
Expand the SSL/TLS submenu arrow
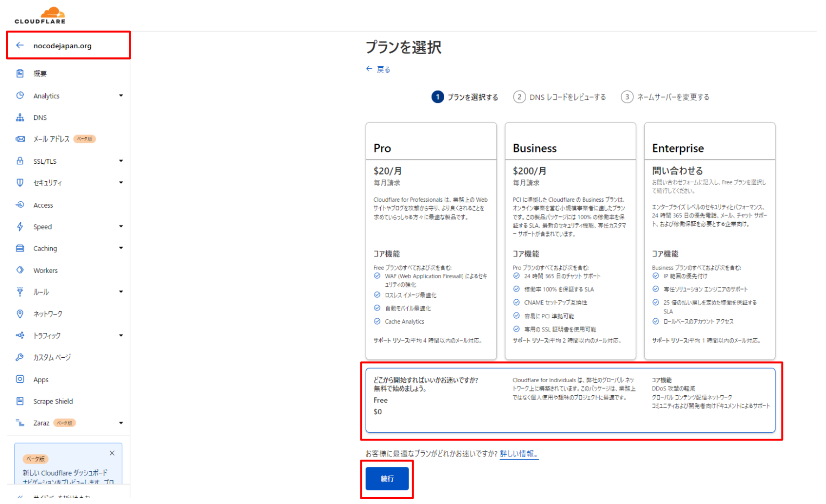[x=121, y=161]
